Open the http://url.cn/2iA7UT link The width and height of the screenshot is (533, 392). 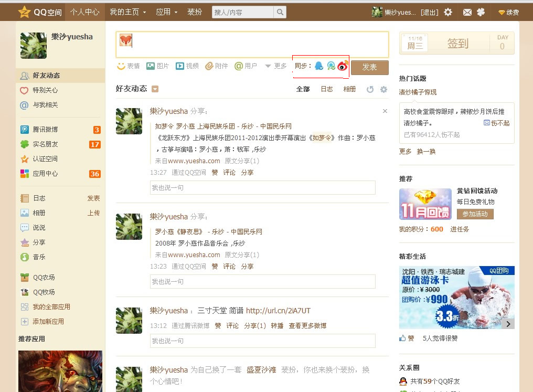278,311
